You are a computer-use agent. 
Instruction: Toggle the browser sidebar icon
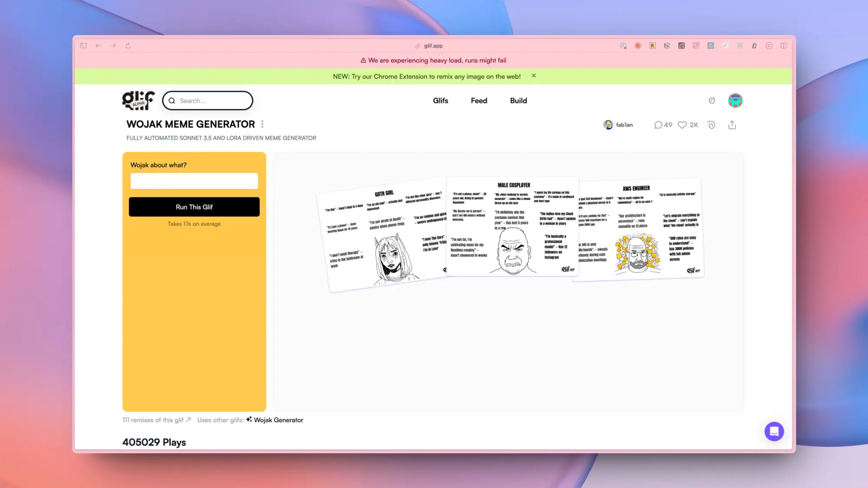tap(83, 46)
